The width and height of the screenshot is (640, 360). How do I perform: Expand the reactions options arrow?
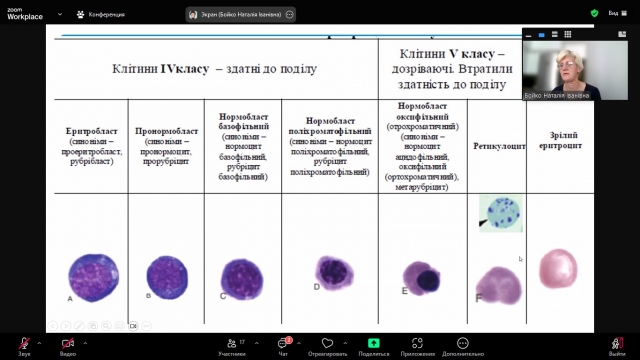[345, 343]
